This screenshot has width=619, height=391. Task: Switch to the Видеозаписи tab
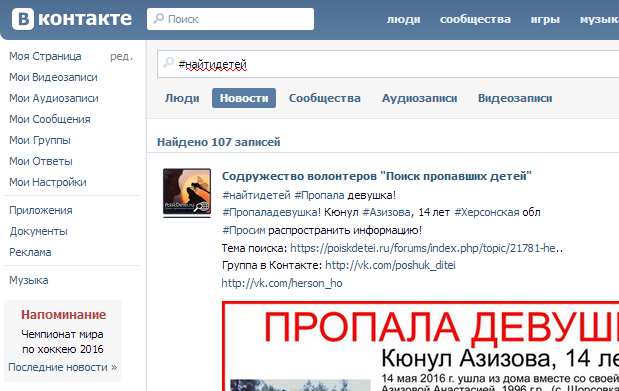coord(515,98)
